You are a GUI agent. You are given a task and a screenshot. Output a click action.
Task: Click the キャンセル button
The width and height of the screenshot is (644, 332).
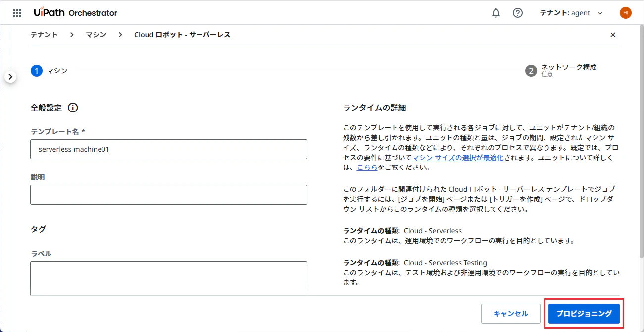coord(511,314)
